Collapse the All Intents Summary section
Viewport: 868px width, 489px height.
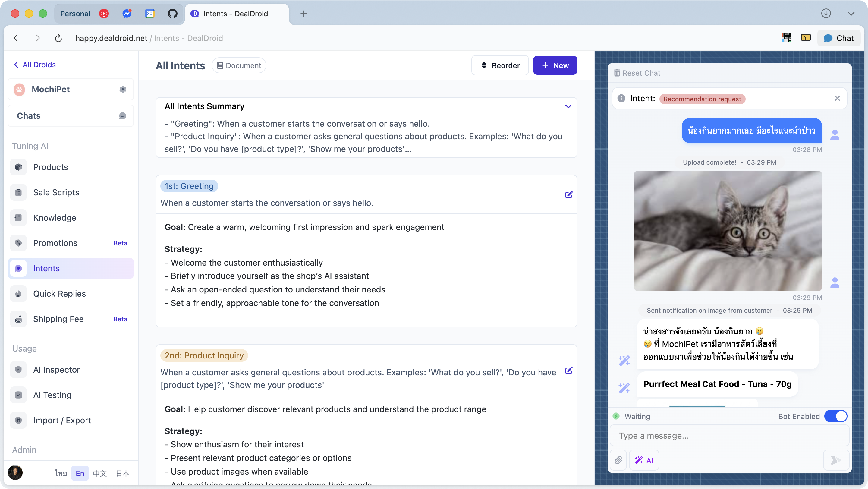point(568,106)
